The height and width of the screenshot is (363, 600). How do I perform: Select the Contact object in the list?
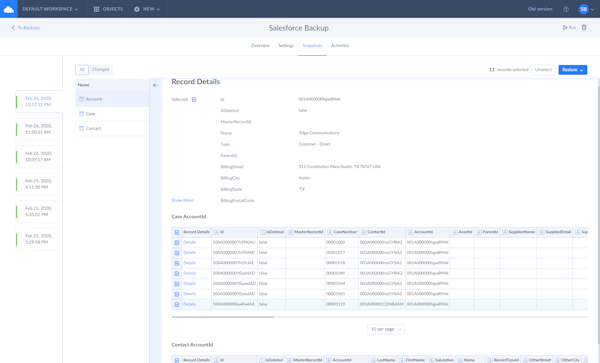coord(112,129)
